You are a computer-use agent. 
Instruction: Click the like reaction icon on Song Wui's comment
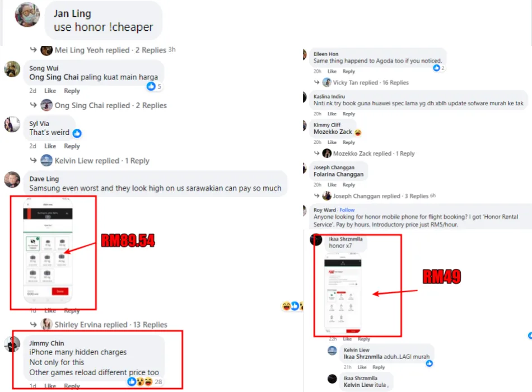click(x=151, y=86)
